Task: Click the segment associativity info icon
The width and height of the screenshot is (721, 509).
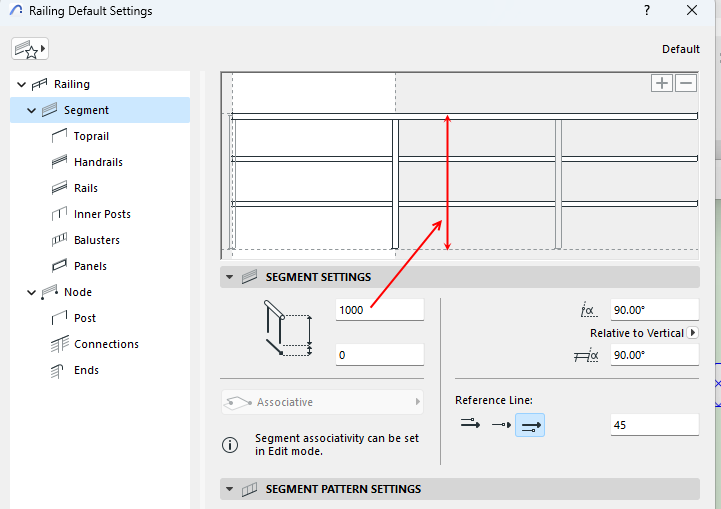Action: [230, 445]
